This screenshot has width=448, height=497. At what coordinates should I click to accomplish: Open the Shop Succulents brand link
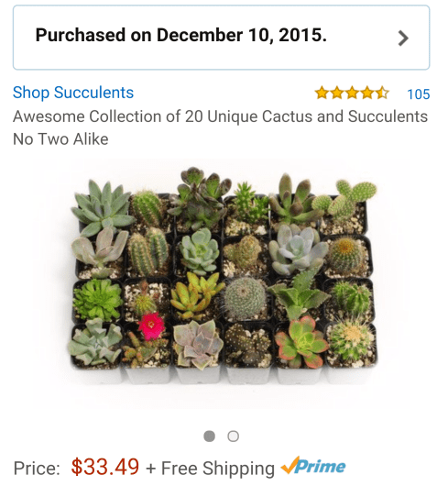pyautogui.click(x=73, y=93)
